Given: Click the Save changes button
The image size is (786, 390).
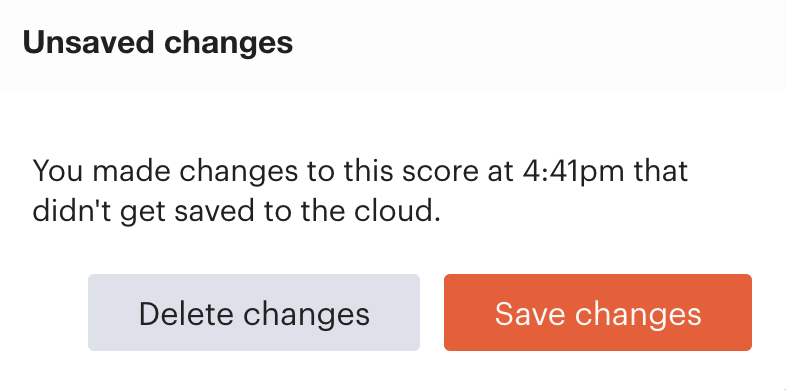Looking at the screenshot, I should pos(598,312).
